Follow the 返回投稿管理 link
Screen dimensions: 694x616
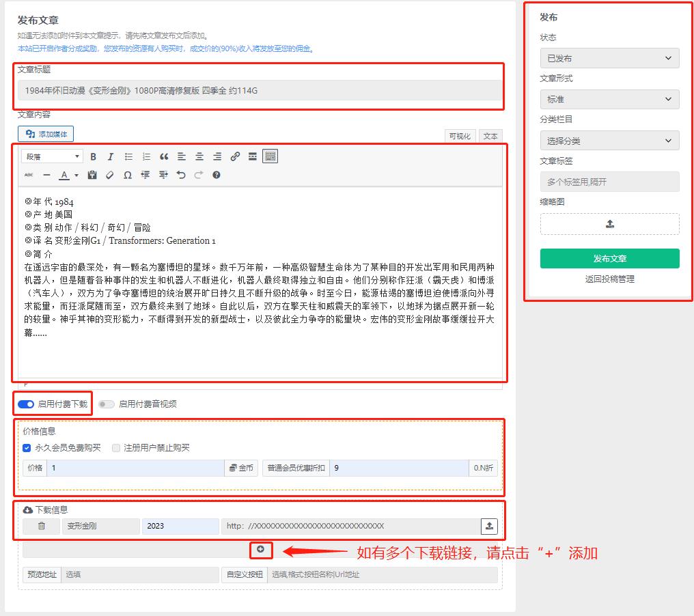[609, 279]
